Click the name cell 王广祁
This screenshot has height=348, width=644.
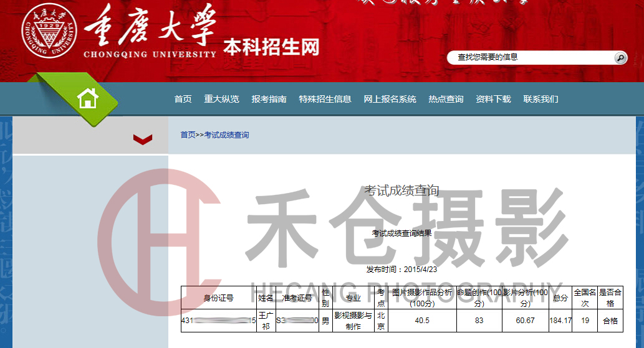[266, 321]
